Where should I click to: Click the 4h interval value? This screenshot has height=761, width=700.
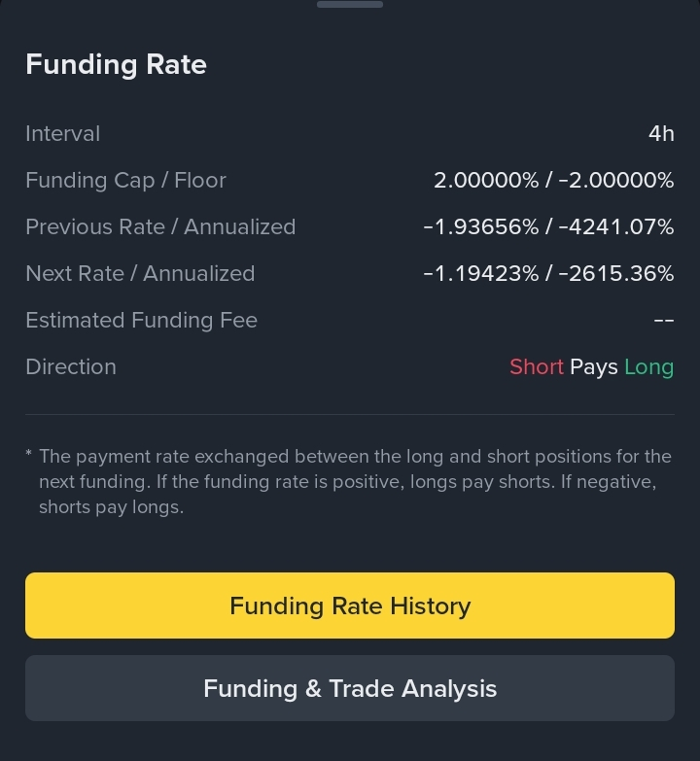click(x=661, y=134)
